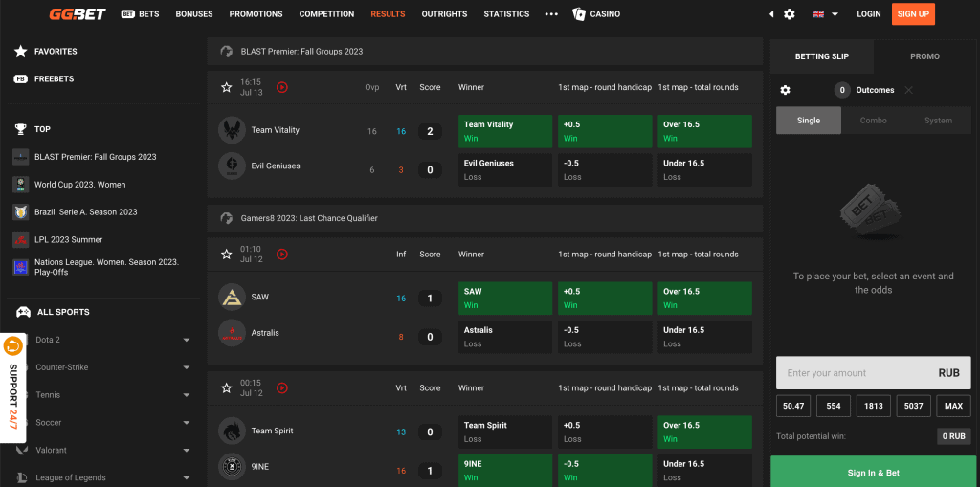Click the Team Spirit team logo
The height and width of the screenshot is (487, 980).
[x=232, y=431]
